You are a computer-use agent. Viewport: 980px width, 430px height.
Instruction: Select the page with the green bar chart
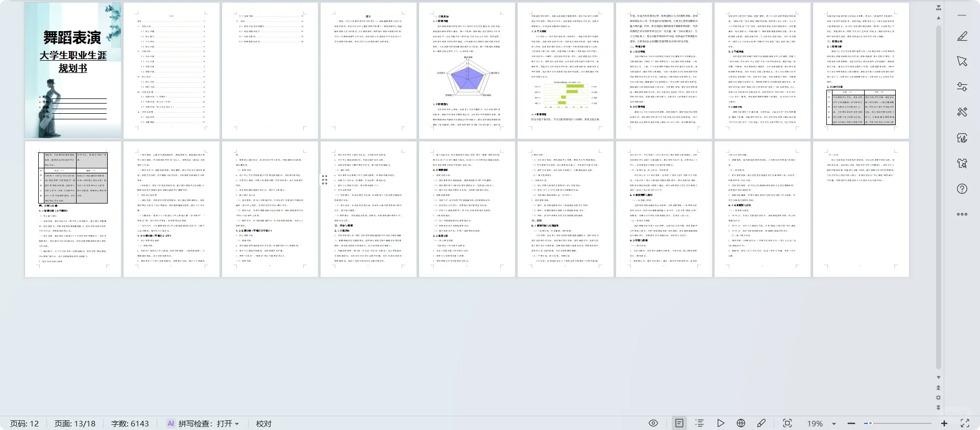coord(566,70)
